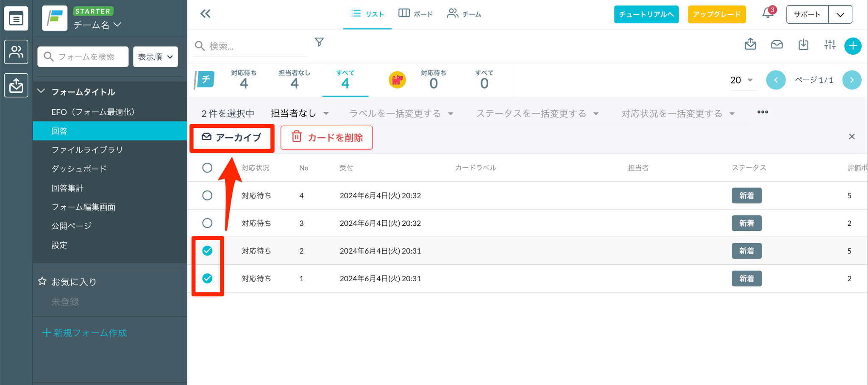Click the blue plus add button
Screen dimensions: 868x385
tap(852, 46)
